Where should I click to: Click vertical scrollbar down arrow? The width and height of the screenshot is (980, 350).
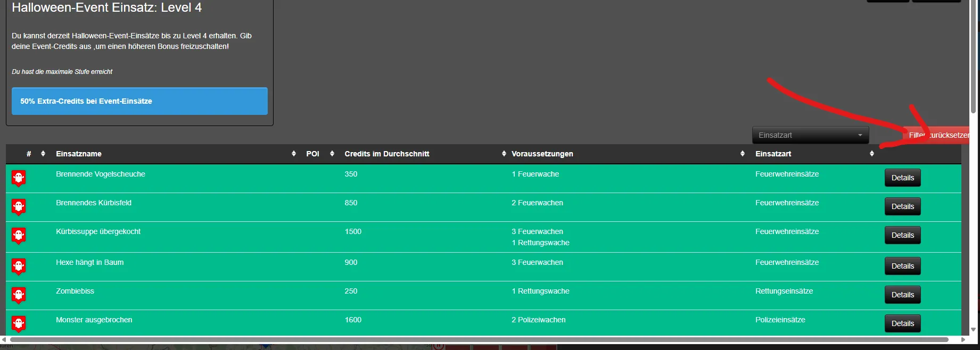[973, 330]
